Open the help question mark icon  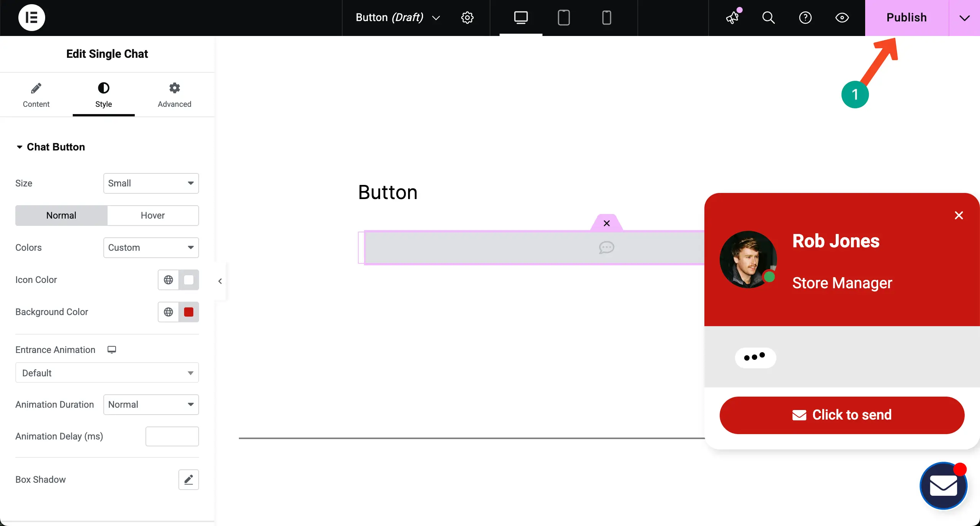pyautogui.click(x=805, y=18)
